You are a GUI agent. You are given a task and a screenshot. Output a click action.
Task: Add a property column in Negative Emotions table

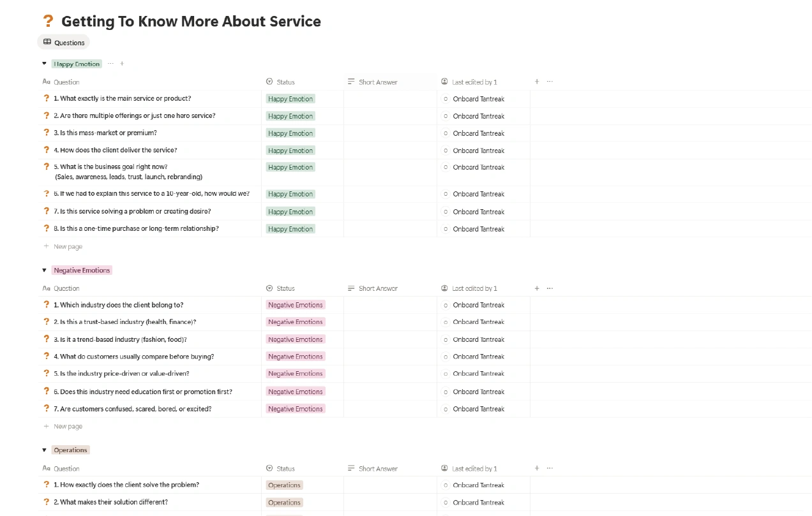tap(537, 288)
